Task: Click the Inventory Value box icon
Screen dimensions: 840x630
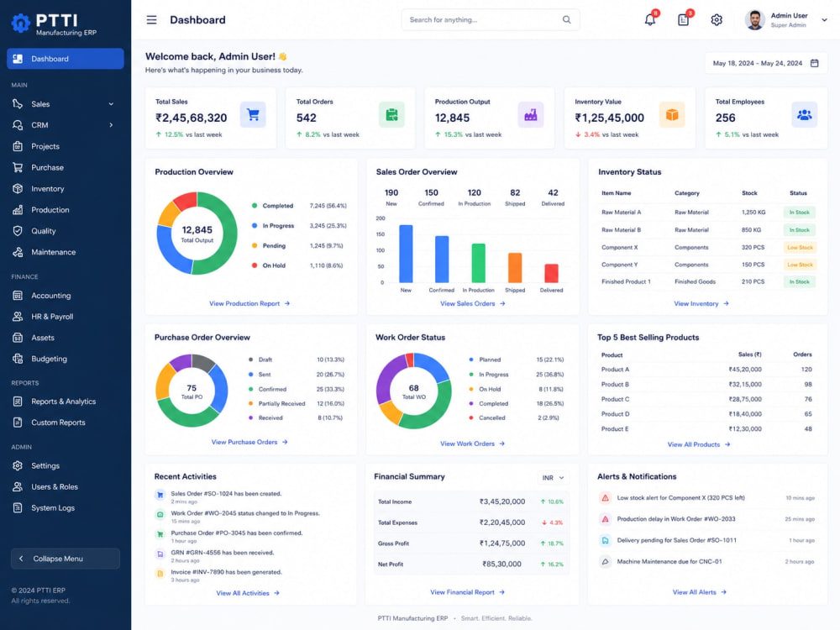Action: tap(672, 114)
